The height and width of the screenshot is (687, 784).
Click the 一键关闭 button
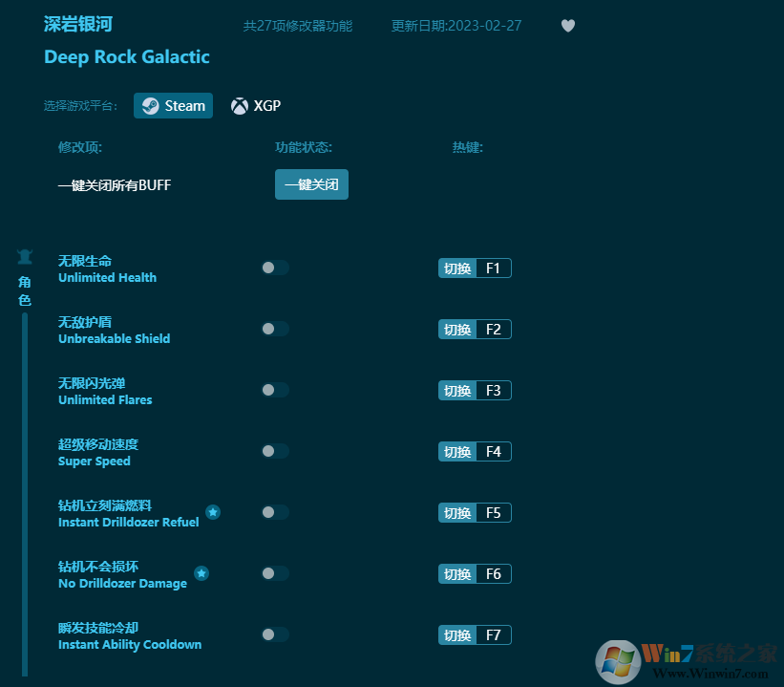click(x=311, y=184)
